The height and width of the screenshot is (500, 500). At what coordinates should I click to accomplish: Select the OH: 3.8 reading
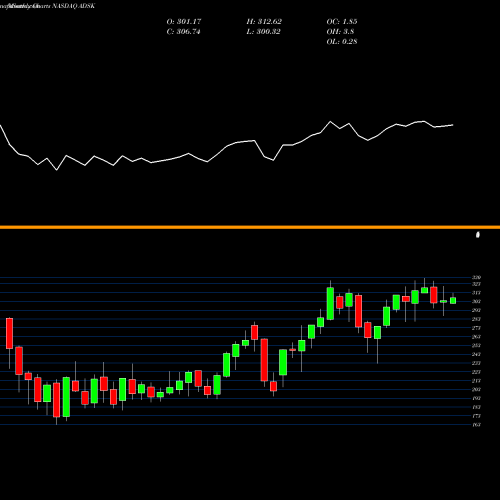(x=340, y=32)
